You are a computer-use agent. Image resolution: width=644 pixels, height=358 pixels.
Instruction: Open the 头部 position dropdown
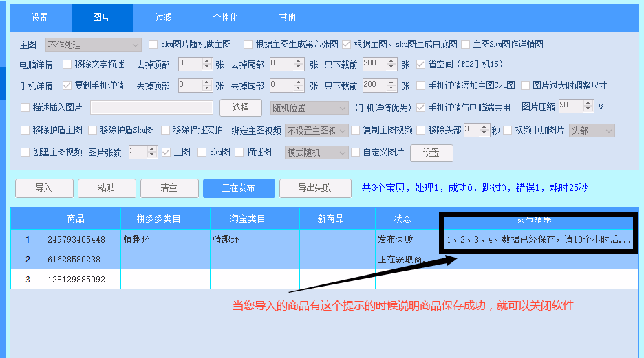coord(592,131)
